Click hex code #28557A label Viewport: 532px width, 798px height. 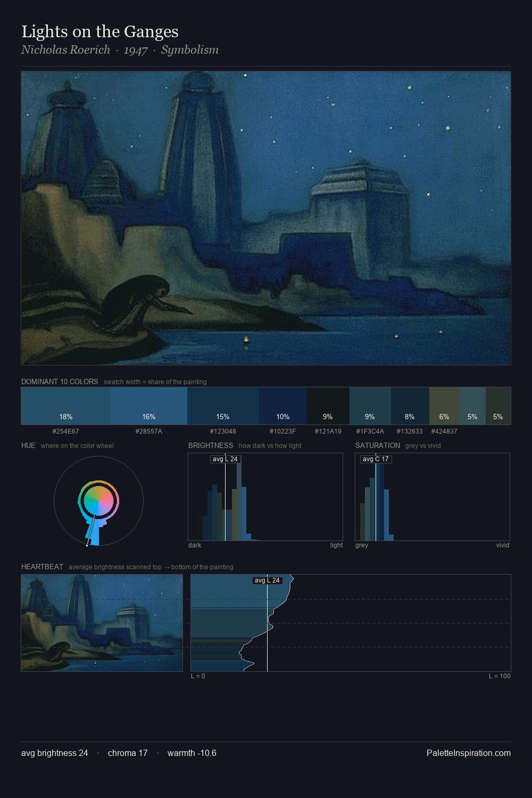149,431
